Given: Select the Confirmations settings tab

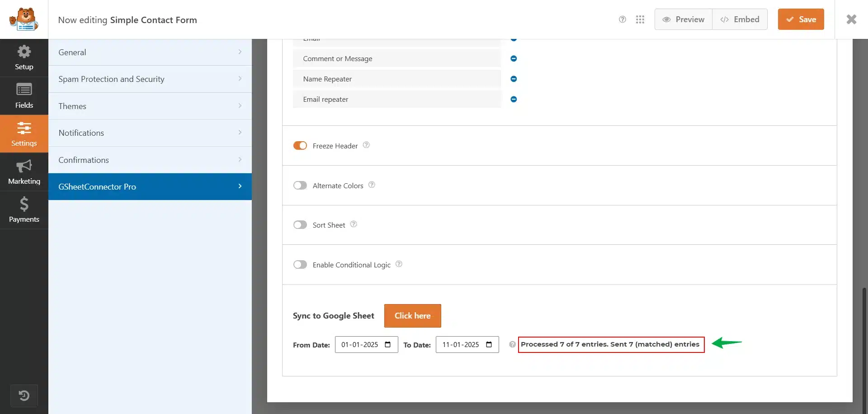Looking at the screenshot, I should click(150, 159).
